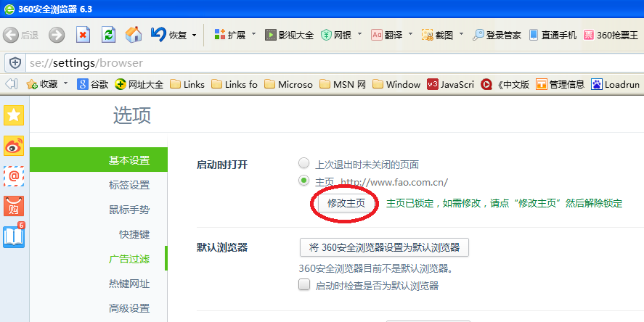
Task: Click the homepage URL http://www.fao.com.cn/
Action: pyautogui.click(x=394, y=182)
